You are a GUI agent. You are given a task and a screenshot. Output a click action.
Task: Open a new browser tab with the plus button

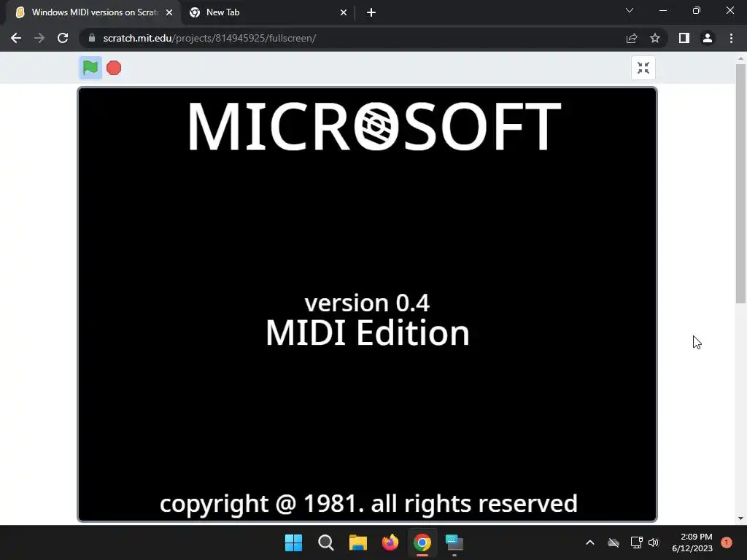pos(371,12)
